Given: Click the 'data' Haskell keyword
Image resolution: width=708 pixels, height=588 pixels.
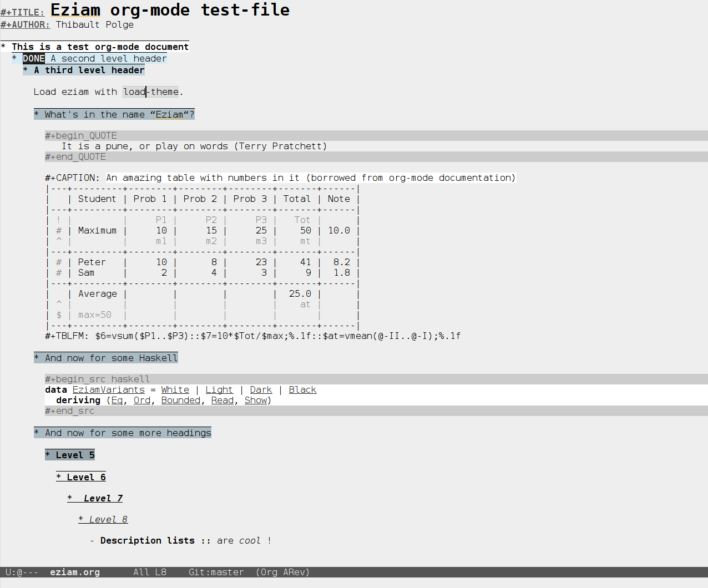Looking at the screenshot, I should (x=56, y=390).
